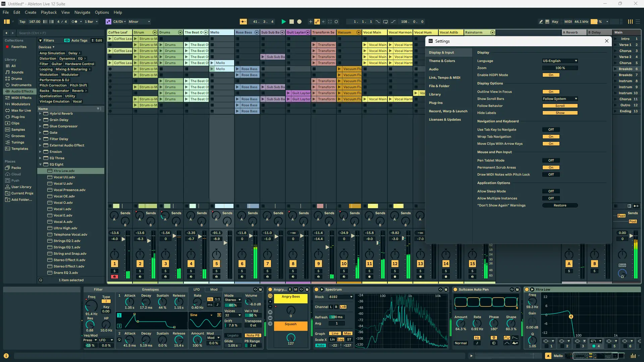The image size is (644, 362).
Task: Select Vocal Presence.adv preset file
Action: (69, 190)
